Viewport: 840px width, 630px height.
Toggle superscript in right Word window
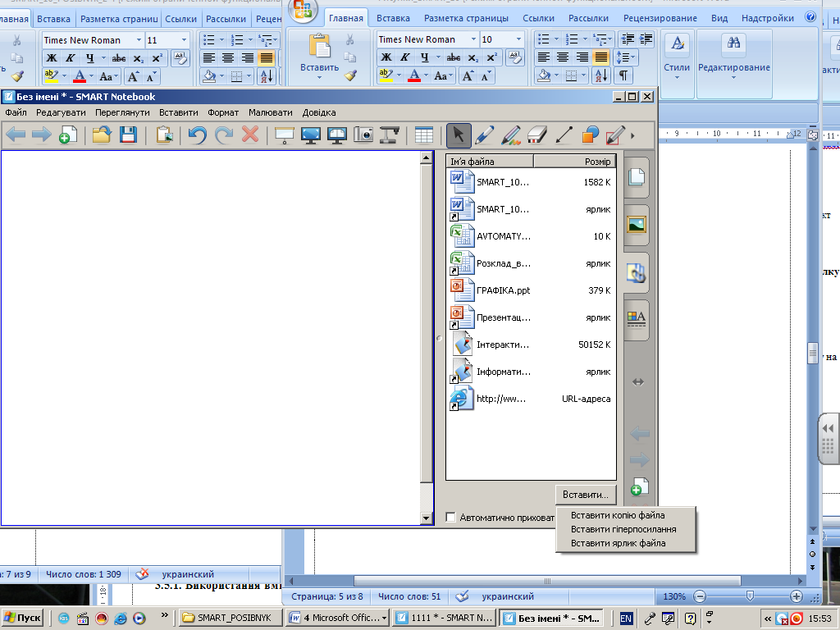coord(491,57)
